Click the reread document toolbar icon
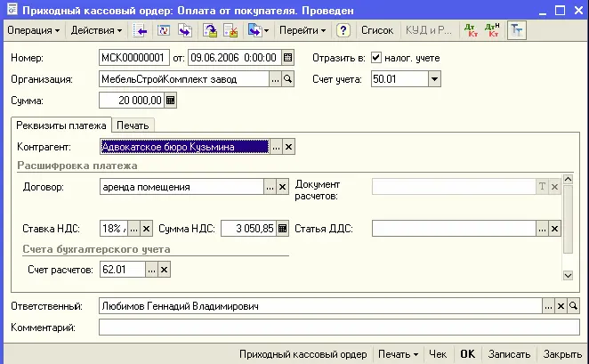This screenshot has height=364, width=589. tap(164, 30)
